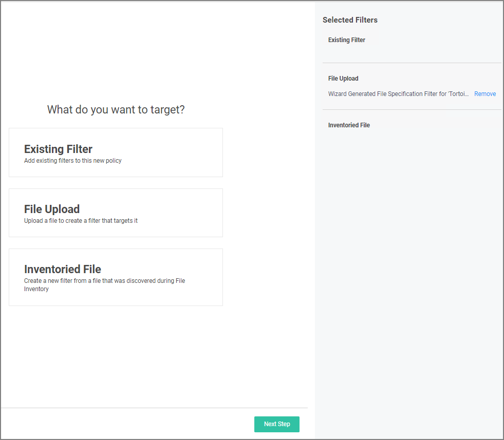Viewport: 504px width, 440px height.
Task: Click the Selected Filters panel heading
Action: coord(350,20)
